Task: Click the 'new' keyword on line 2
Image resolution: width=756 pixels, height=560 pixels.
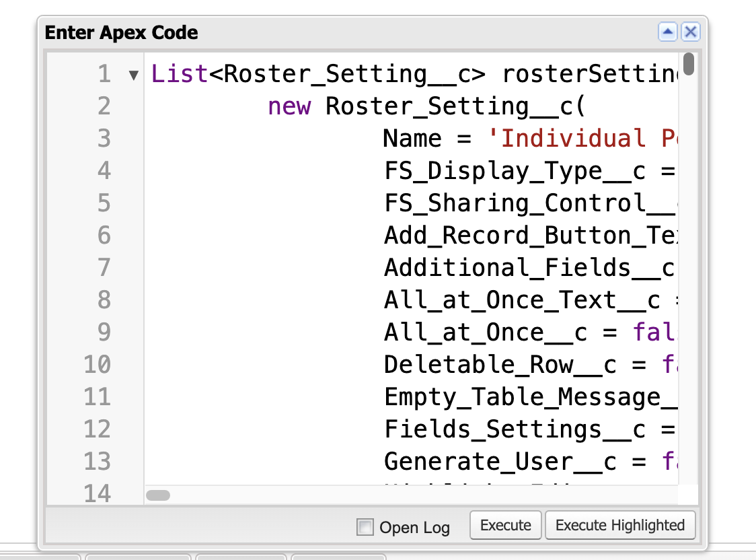Action: (289, 106)
